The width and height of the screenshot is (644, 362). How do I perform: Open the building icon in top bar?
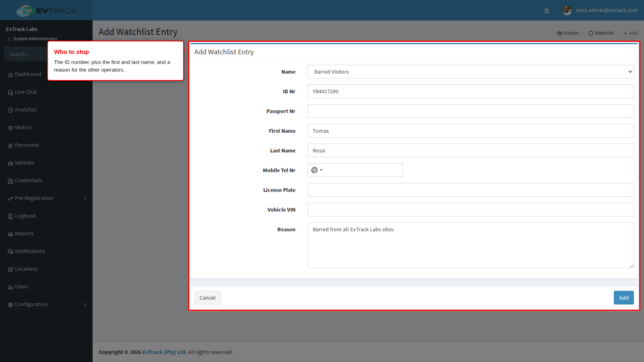click(547, 11)
